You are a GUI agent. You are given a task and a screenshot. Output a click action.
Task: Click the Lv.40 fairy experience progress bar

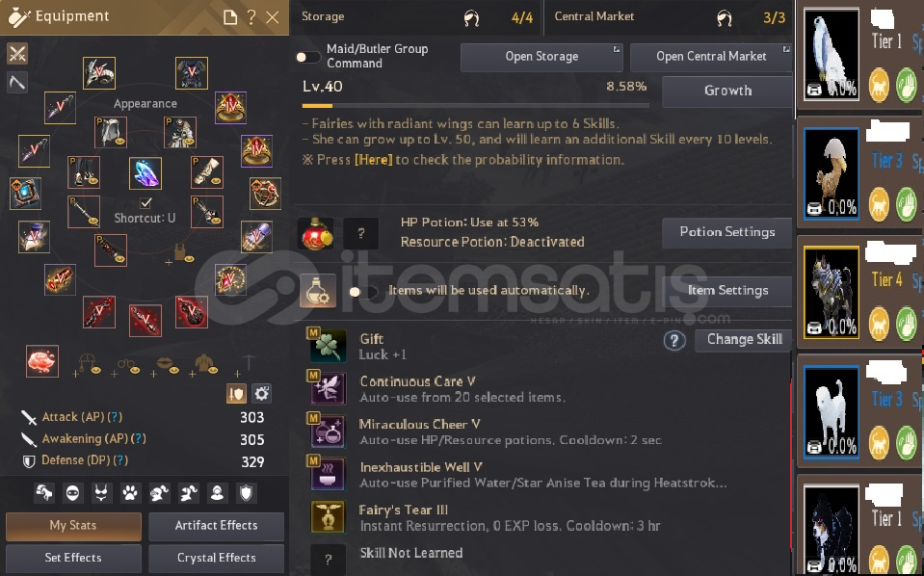[476, 106]
